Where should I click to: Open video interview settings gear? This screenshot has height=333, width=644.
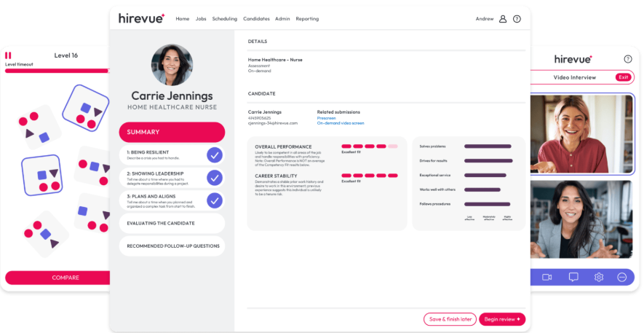point(599,277)
